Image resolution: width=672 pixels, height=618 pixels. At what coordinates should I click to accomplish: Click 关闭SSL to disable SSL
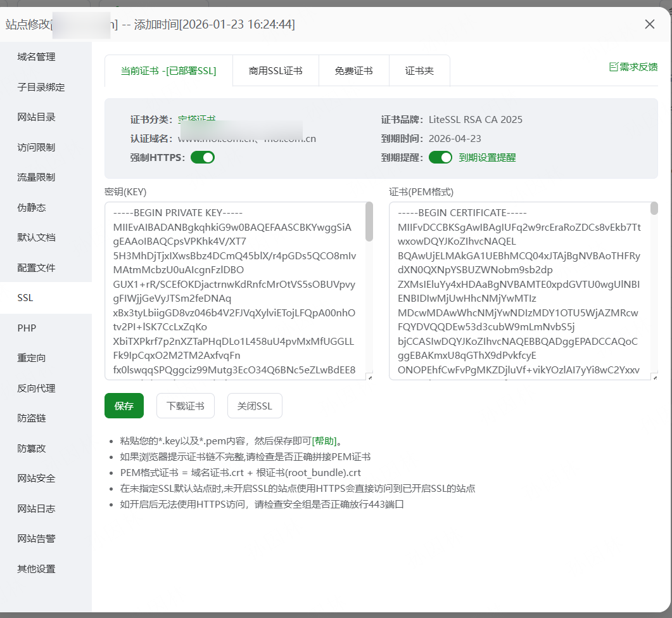(255, 406)
